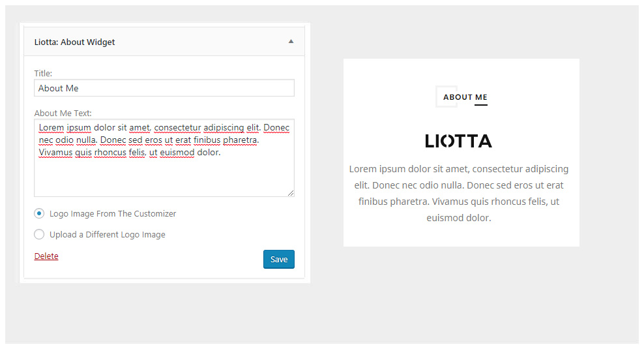Select Logo Image From The Customizer radio
Image resolution: width=644 pixels, height=349 pixels.
coord(39,213)
